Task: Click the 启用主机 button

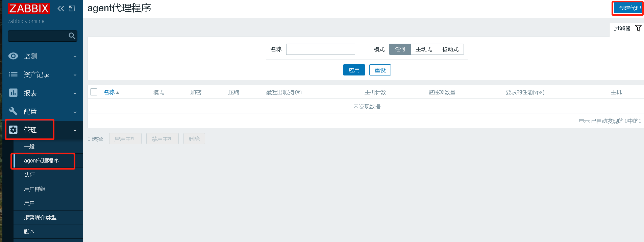Action: point(125,139)
